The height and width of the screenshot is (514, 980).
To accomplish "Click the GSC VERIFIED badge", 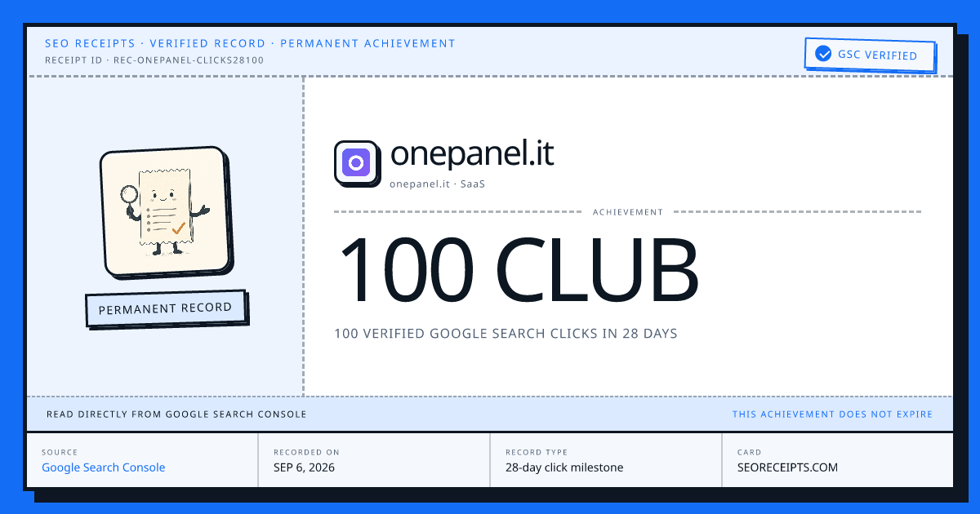I will [x=869, y=55].
